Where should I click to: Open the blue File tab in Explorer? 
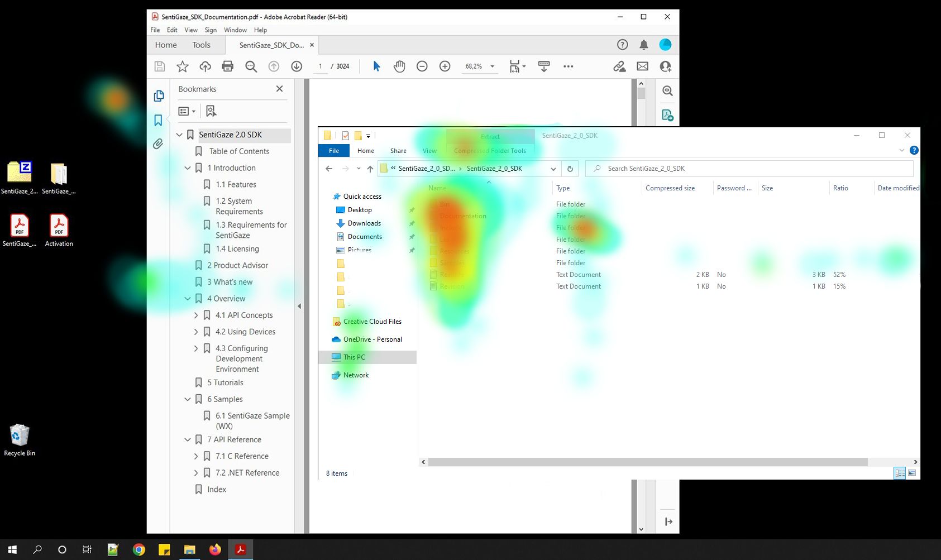coord(334,151)
